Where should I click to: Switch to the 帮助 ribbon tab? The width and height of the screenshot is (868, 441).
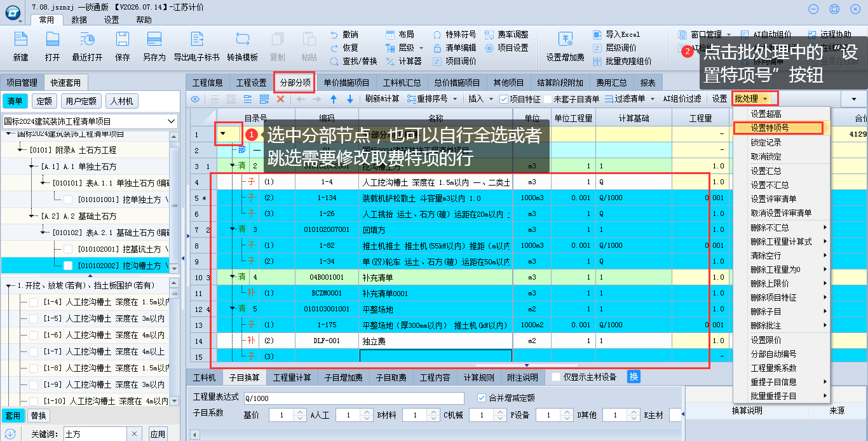(144, 20)
